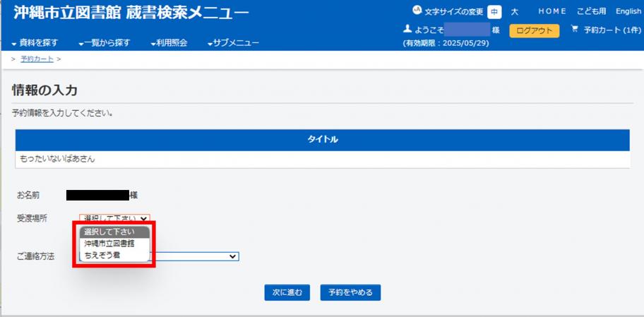Click the ログアウト button
644x317 pixels.
[x=535, y=31]
